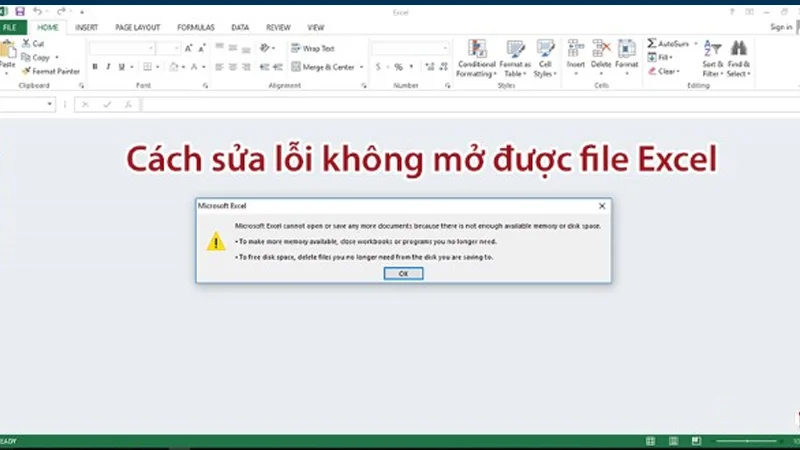The height and width of the screenshot is (450, 800).
Task: Click the Orientation text angle icon
Action: point(265,48)
